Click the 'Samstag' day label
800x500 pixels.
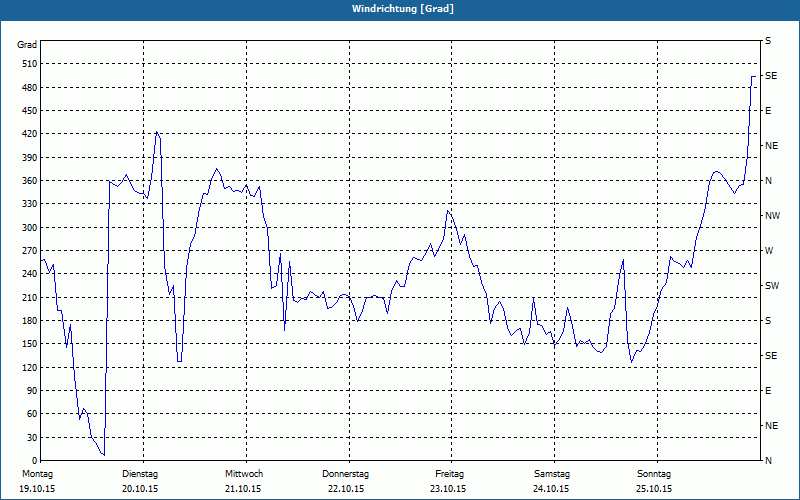click(x=552, y=474)
